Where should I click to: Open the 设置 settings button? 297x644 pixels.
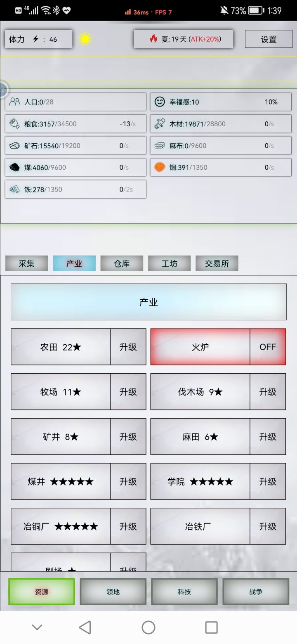click(269, 39)
